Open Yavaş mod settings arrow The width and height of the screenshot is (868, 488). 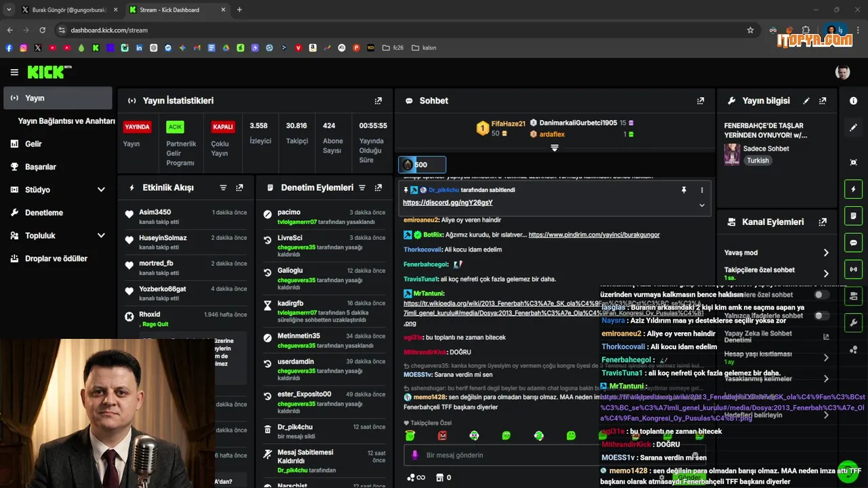[x=826, y=253]
